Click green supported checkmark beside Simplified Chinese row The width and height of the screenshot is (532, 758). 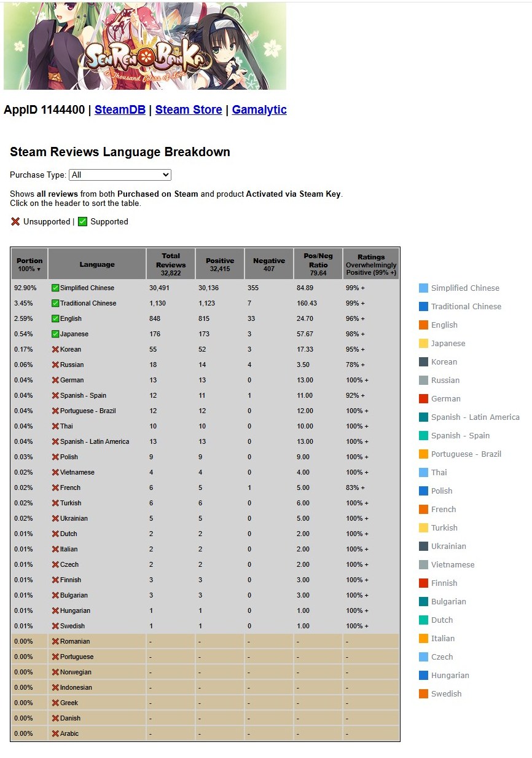(55, 288)
